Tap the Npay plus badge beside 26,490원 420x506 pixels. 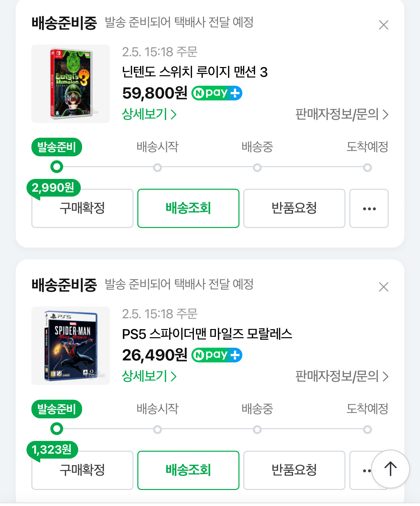pos(217,355)
